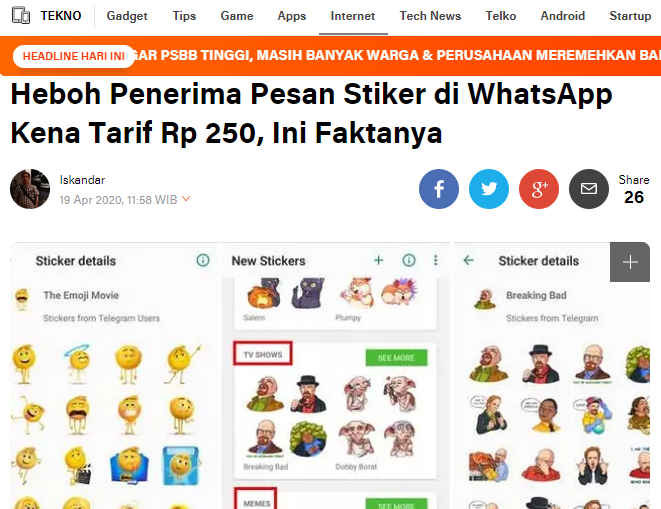Click the info icon in Sticker details

pyautogui.click(x=203, y=260)
